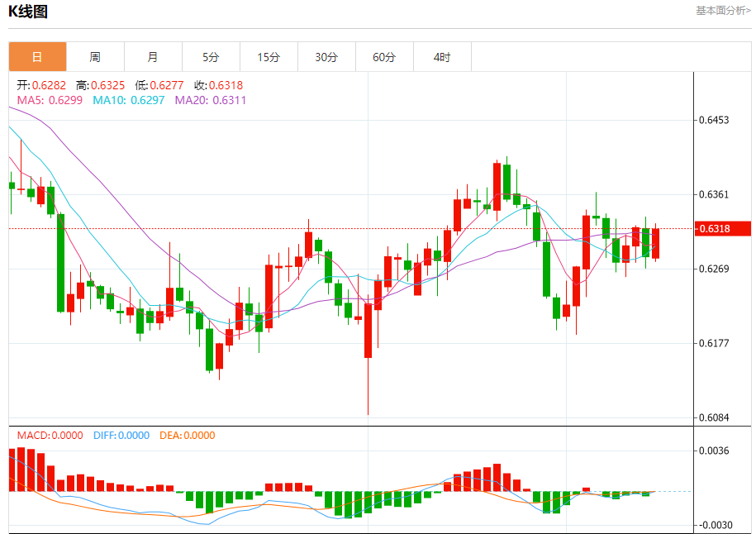Open the 4时 interval tab
Screen dimensions: 756x534
point(443,57)
